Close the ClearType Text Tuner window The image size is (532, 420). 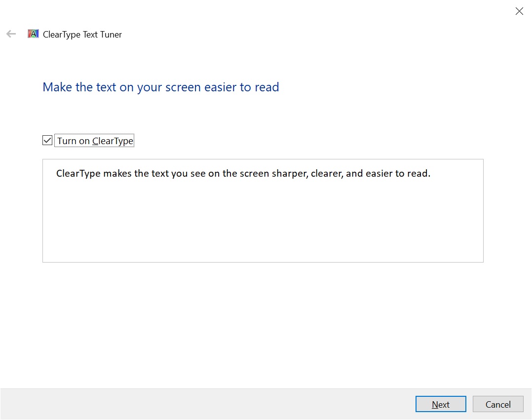(519, 11)
